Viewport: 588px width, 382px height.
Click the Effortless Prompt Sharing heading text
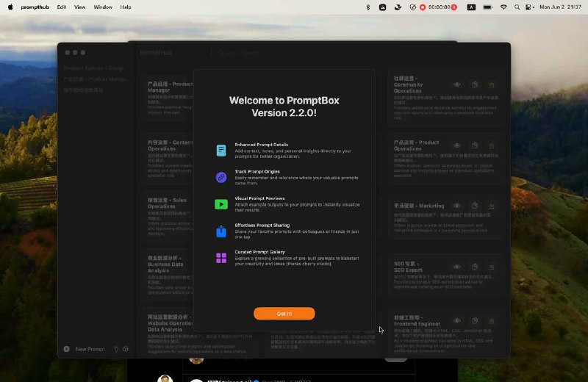coord(262,226)
